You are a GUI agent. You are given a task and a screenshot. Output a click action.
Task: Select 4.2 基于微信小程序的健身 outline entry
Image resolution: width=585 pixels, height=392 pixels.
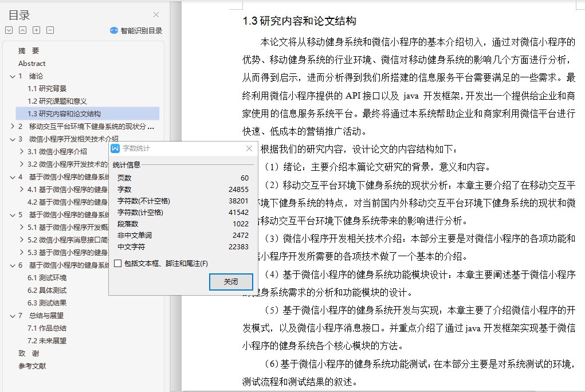point(68,202)
